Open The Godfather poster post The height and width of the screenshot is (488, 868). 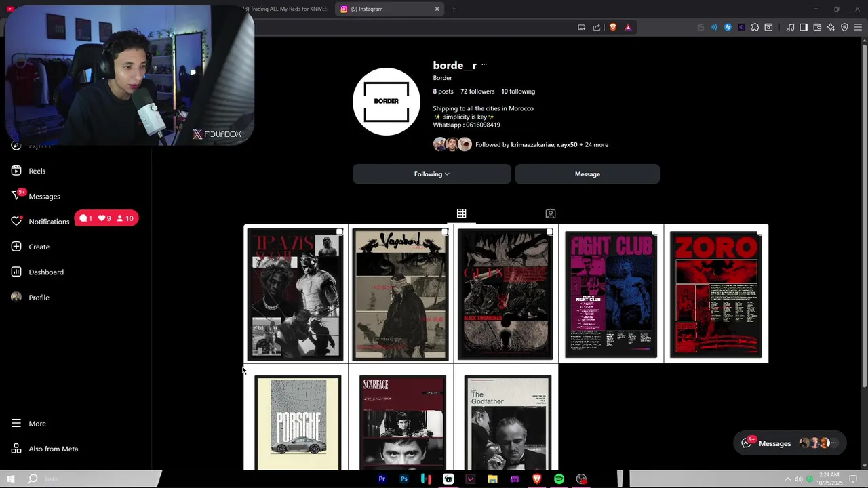tap(506, 418)
